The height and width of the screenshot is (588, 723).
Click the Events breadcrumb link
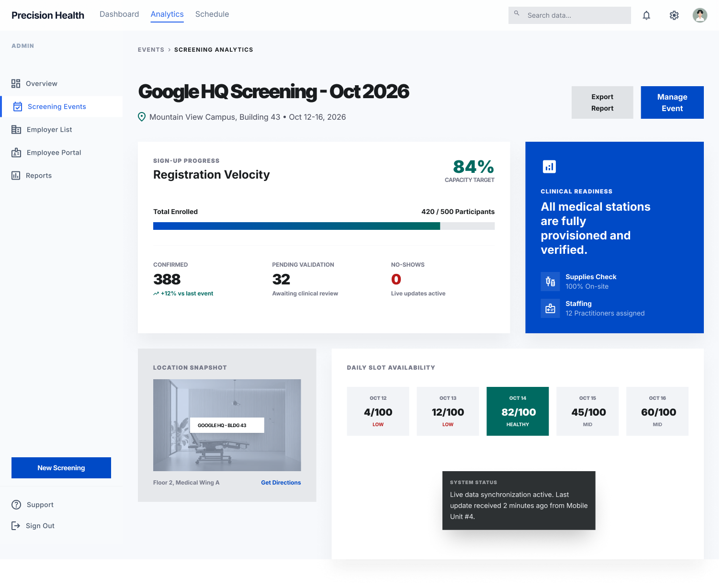tap(151, 50)
